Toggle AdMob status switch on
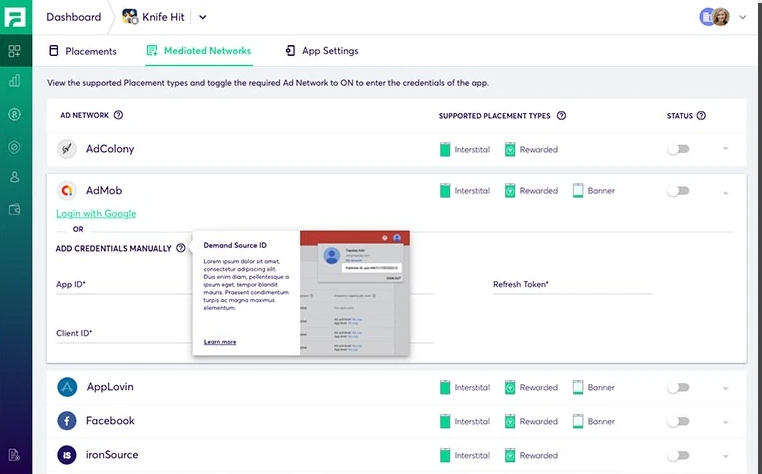762x474 pixels. (x=678, y=191)
